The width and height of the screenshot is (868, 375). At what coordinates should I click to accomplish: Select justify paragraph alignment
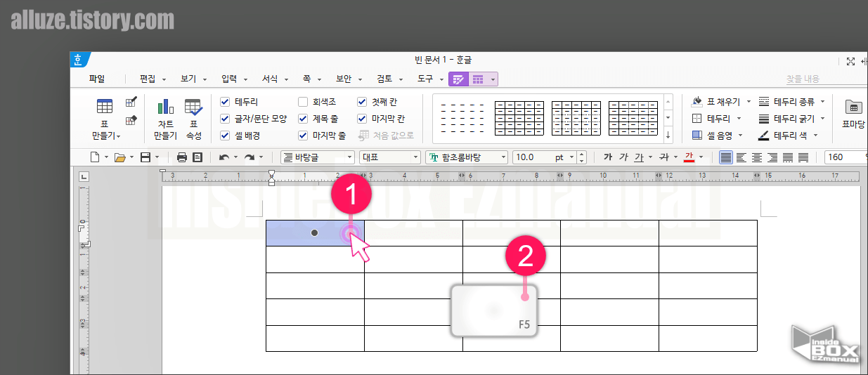coord(727,157)
